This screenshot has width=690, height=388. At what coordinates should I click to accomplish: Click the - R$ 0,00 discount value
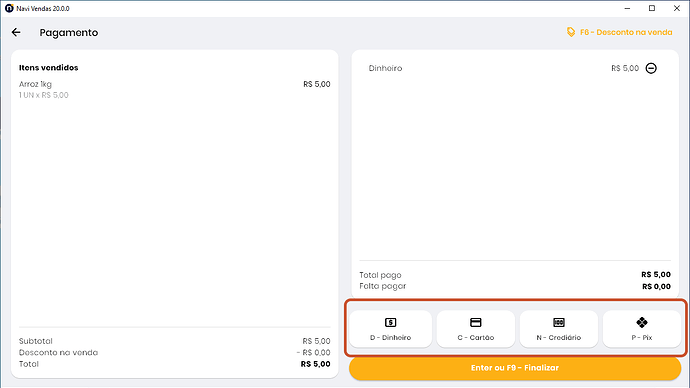tap(313, 352)
